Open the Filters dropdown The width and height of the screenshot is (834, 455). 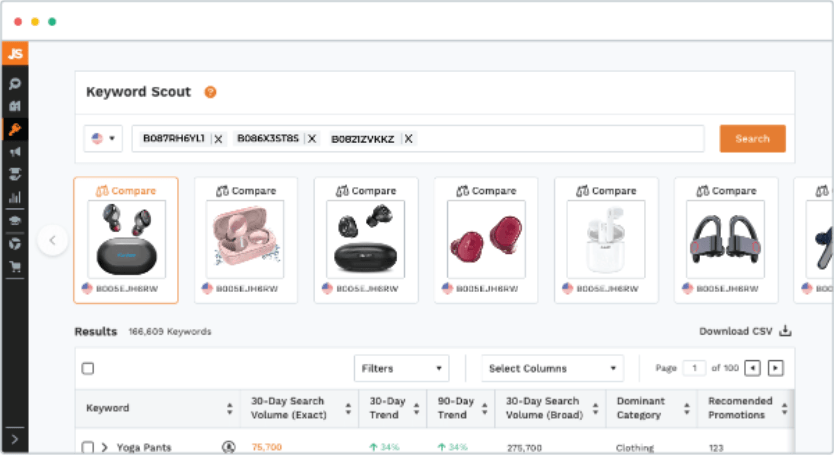coord(402,368)
